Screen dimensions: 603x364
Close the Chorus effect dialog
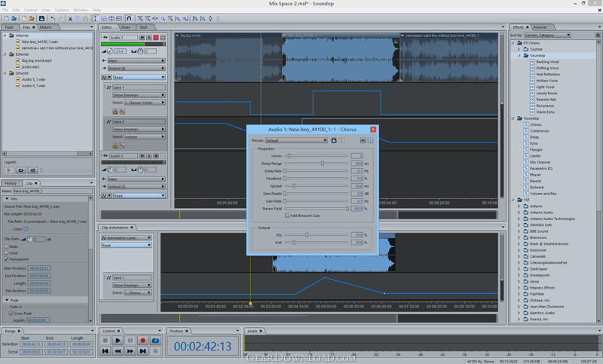coord(373,130)
